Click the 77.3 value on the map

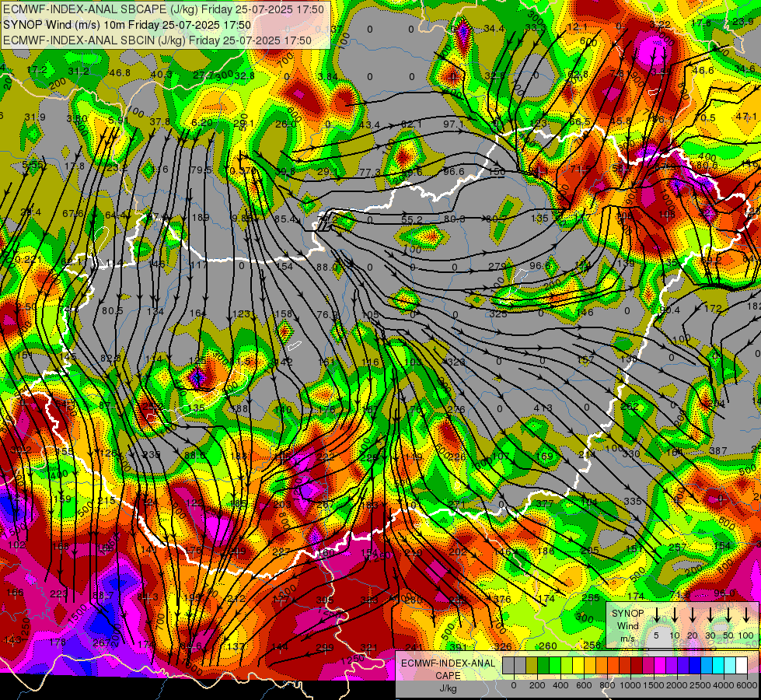370,173
